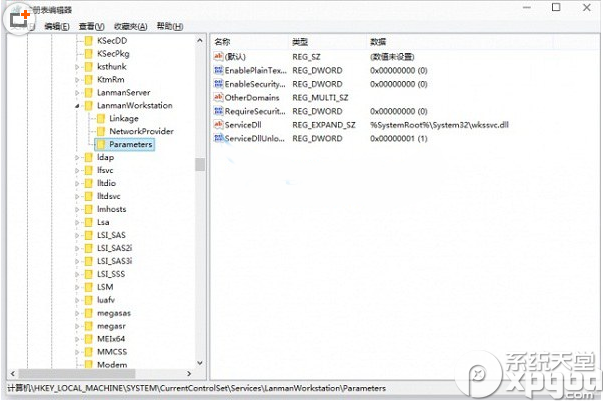
Task: Select the lmhosts tree item
Action: tap(112, 209)
